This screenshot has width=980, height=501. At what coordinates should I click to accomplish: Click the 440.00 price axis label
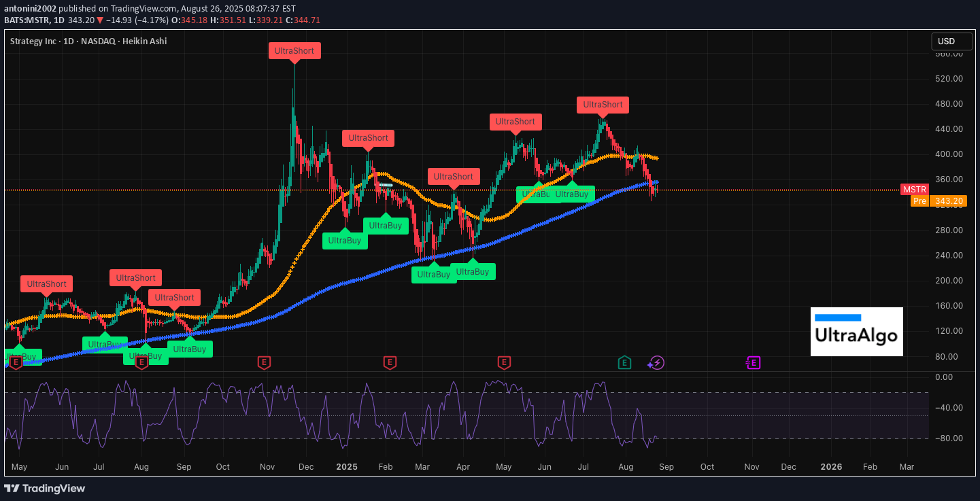(x=947, y=129)
